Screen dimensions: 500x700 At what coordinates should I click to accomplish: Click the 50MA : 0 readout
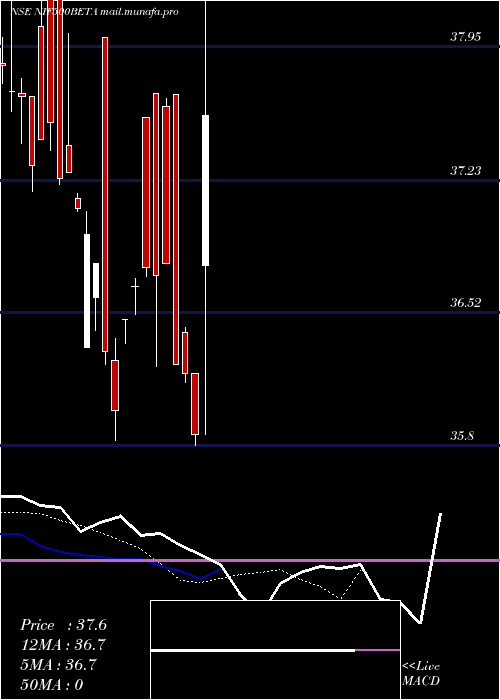pos(52,685)
